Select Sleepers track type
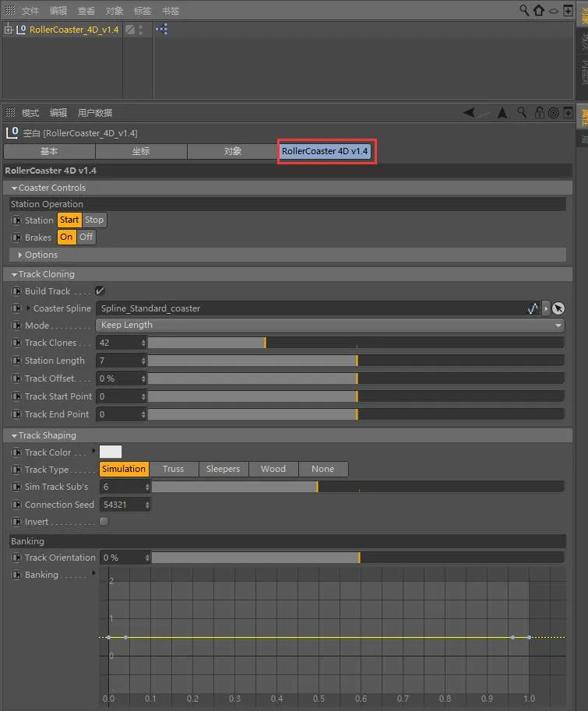 [x=223, y=469]
